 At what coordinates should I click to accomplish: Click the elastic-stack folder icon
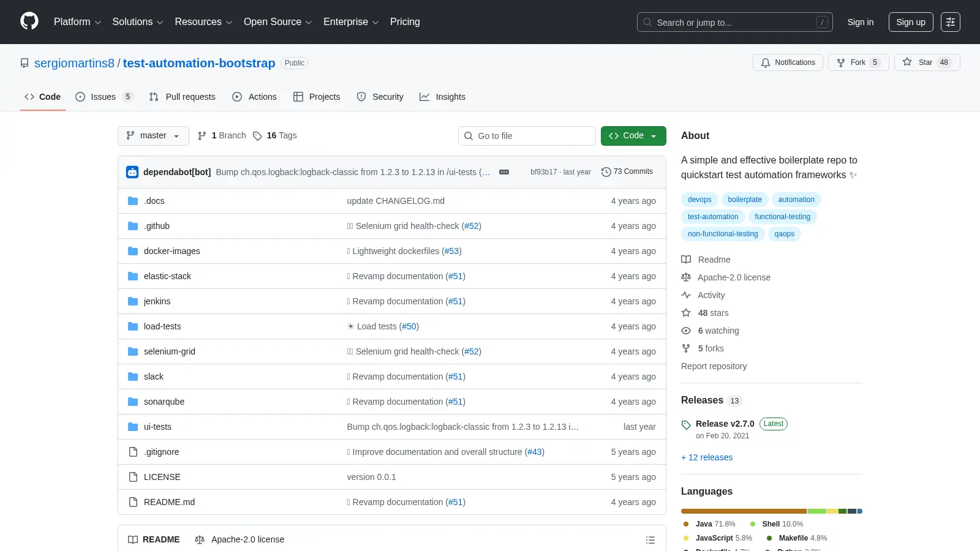pos(133,276)
